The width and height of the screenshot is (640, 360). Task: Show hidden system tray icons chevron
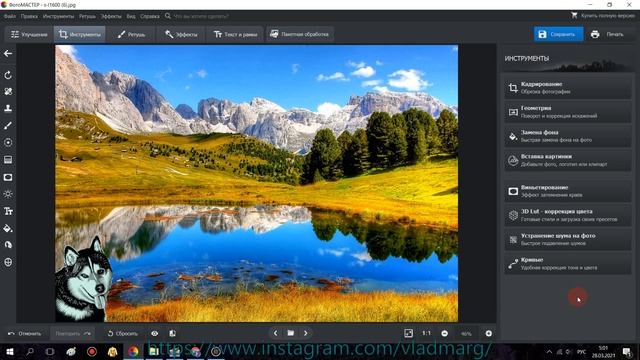(x=549, y=352)
